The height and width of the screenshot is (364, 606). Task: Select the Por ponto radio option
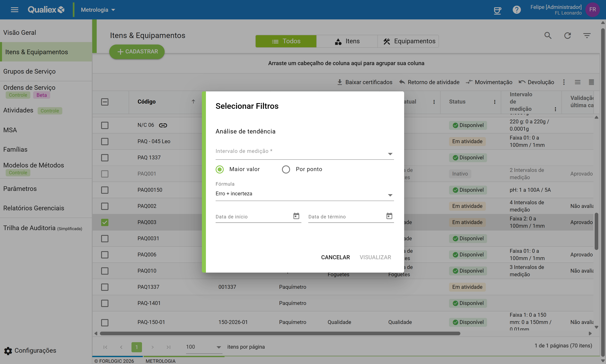[286, 169]
